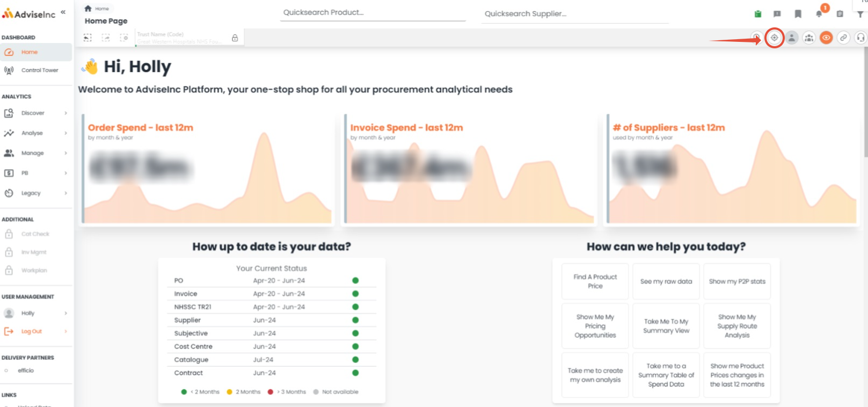Click Summary Table of Spend Data button
Screen dimensions: 868x407
point(666,375)
